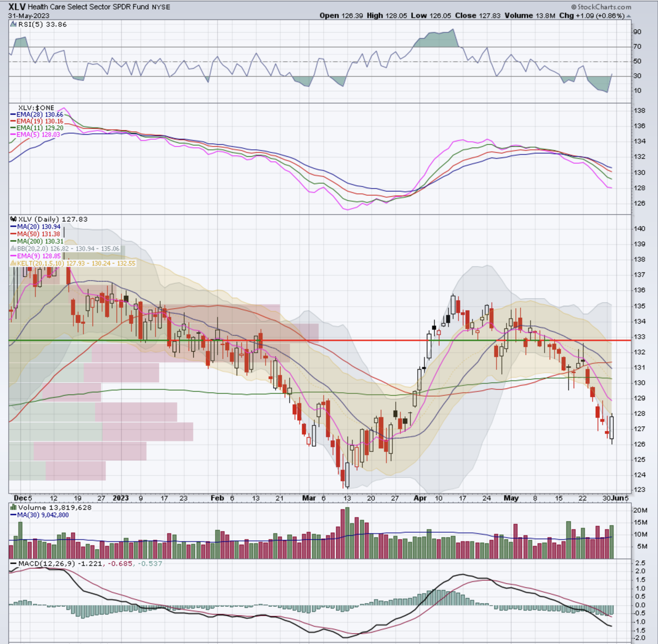Image resolution: width=658 pixels, height=644 pixels.
Task: Click the 2023 year label on date axis
Action: coord(121,498)
